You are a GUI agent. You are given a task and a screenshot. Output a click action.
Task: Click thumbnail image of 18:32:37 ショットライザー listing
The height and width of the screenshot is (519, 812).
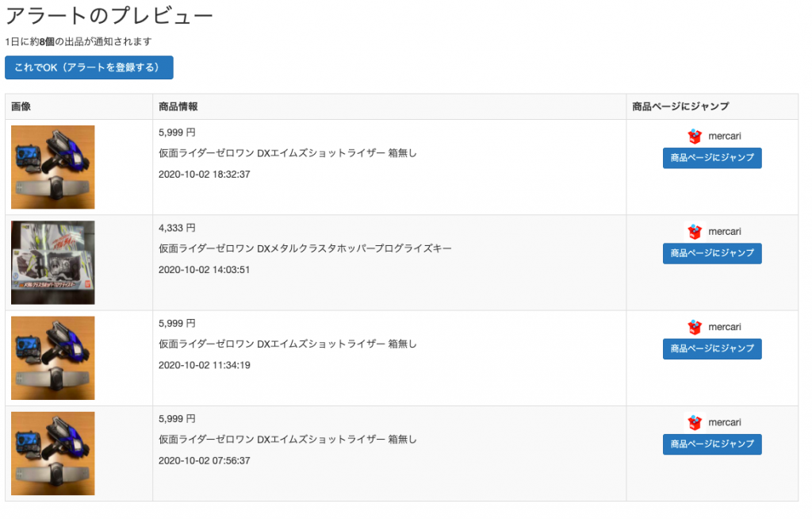pyautogui.click(x=53, y=167)
